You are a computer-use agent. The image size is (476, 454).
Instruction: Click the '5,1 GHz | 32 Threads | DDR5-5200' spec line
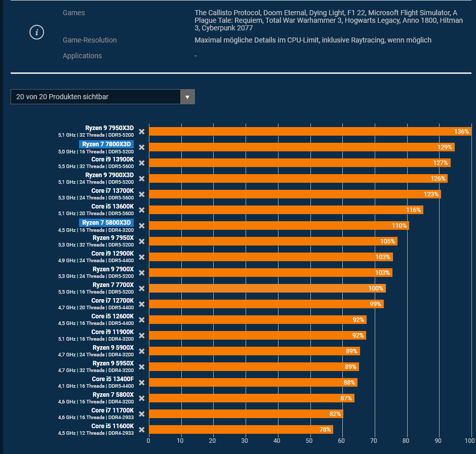(x=96, y=135)
